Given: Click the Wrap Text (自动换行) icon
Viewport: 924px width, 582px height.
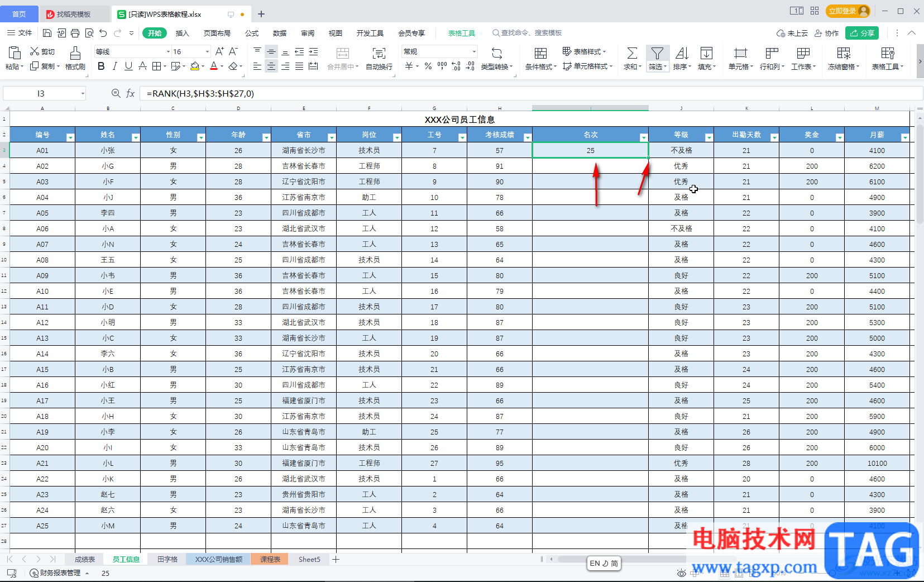Looking at the screenshot, I should point(379,53).
